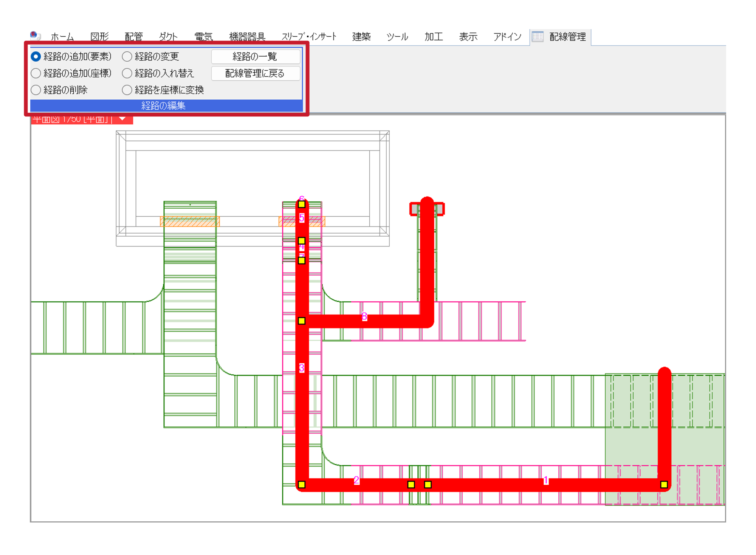Viewport: 756px width, 555px height.
Task: Select 経路を座標に変換 radio option
Action: pyautogui.click(x=127, y=90)
